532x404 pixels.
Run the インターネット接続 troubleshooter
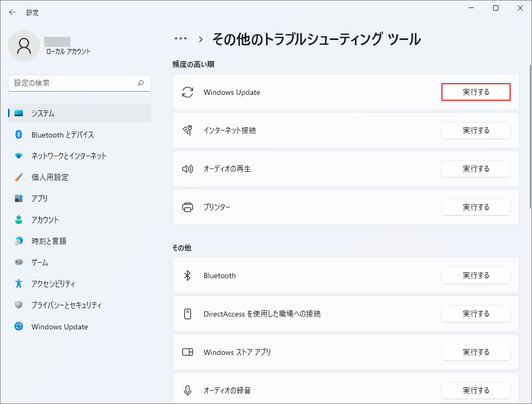coord(475,130)
